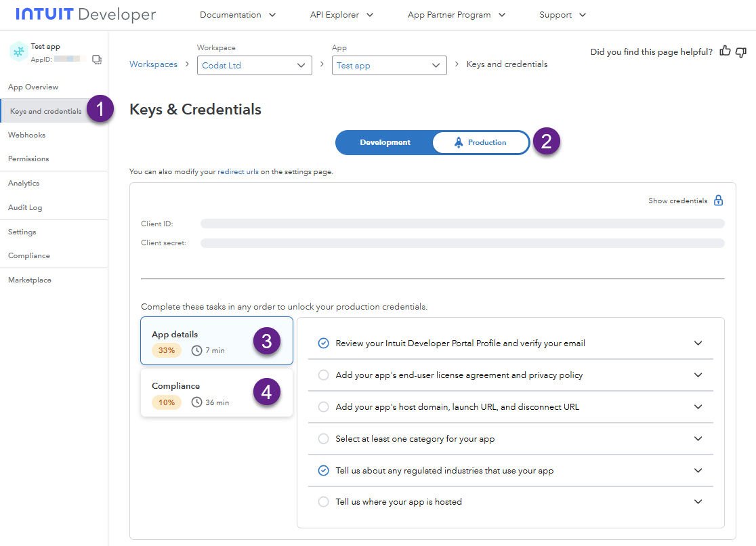756x546 pixels.
Task: Click the Intuit Developer logo
Action: pos(85,14)
